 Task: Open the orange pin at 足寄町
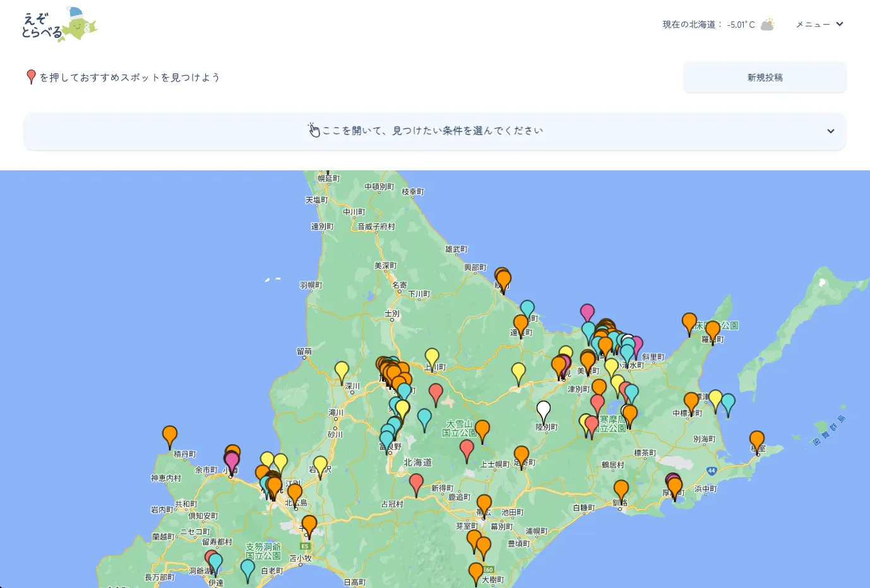click(x=521, y=455)
